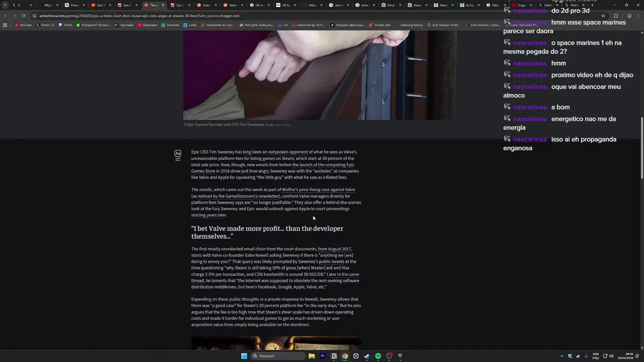Open Epic Games Launcher taskbar icon
The image size is (644, 362).
coord(400,356)
